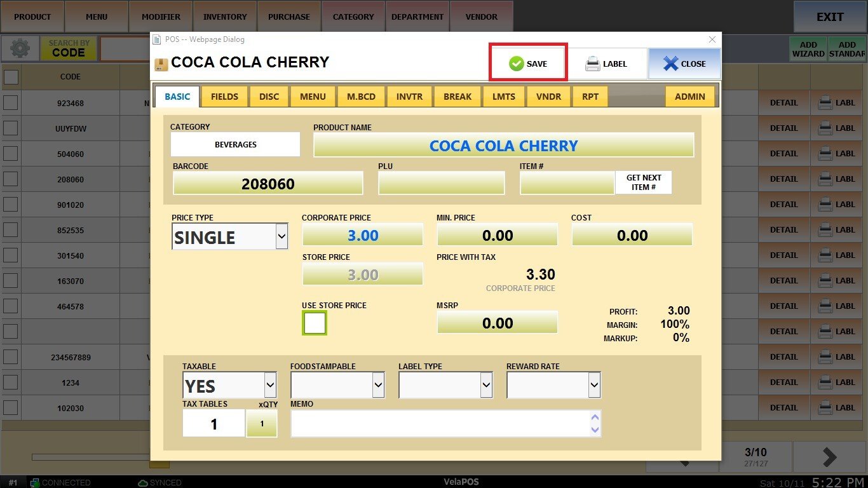Click the green checkmark SAVE button
The width and height of the screenshot is (868, 488).
[x=527, y=63]
